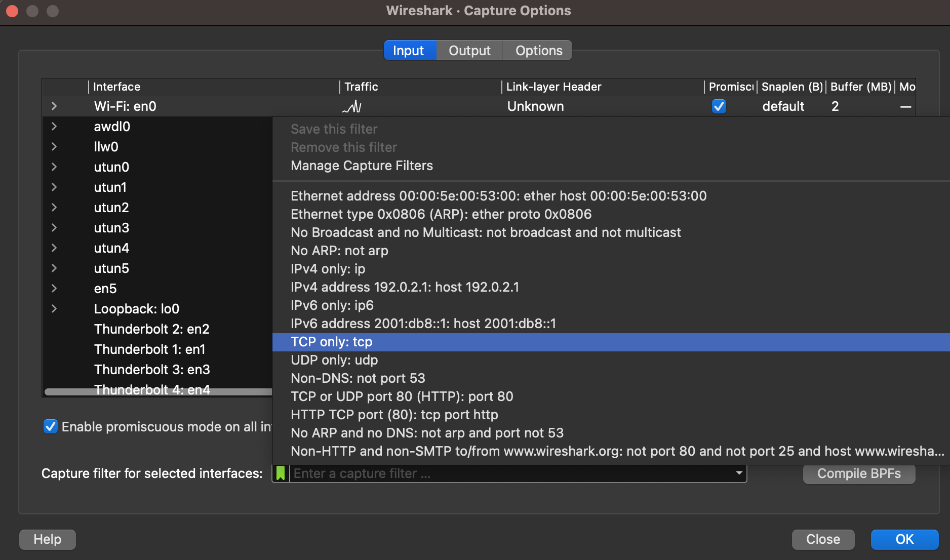Select the Thunderbolt 2: en2 interface
This screenshot has width=950, height=560.
click(x=151, y=329)
